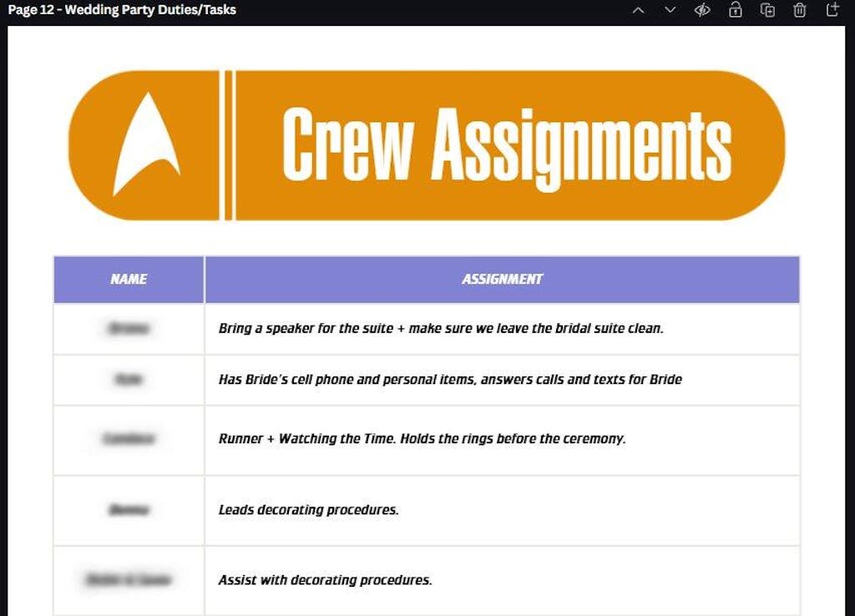Click the name cell in the Runner row
The width and height of the screenshot is (855, 616).
pos(129,439)
